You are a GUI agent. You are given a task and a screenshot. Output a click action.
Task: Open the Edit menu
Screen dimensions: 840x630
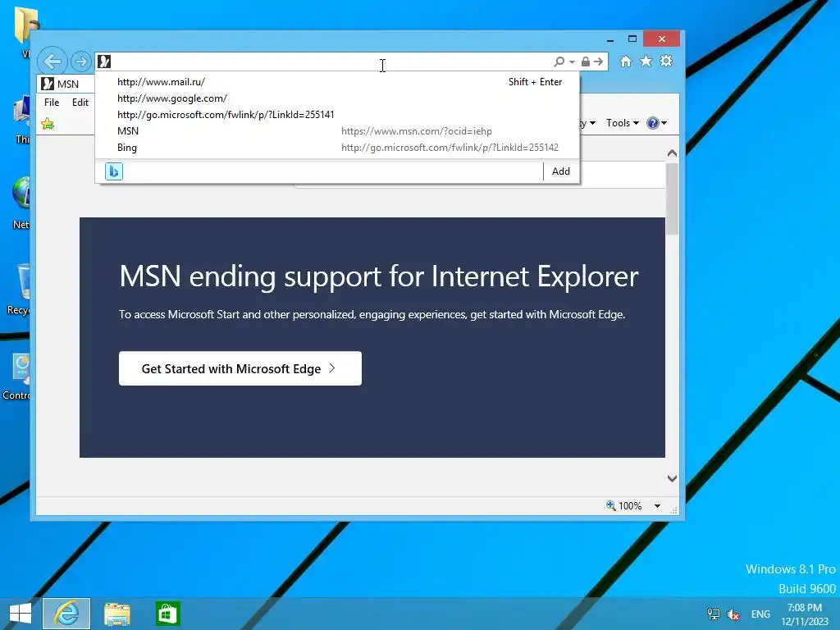[x=80, y=103]
